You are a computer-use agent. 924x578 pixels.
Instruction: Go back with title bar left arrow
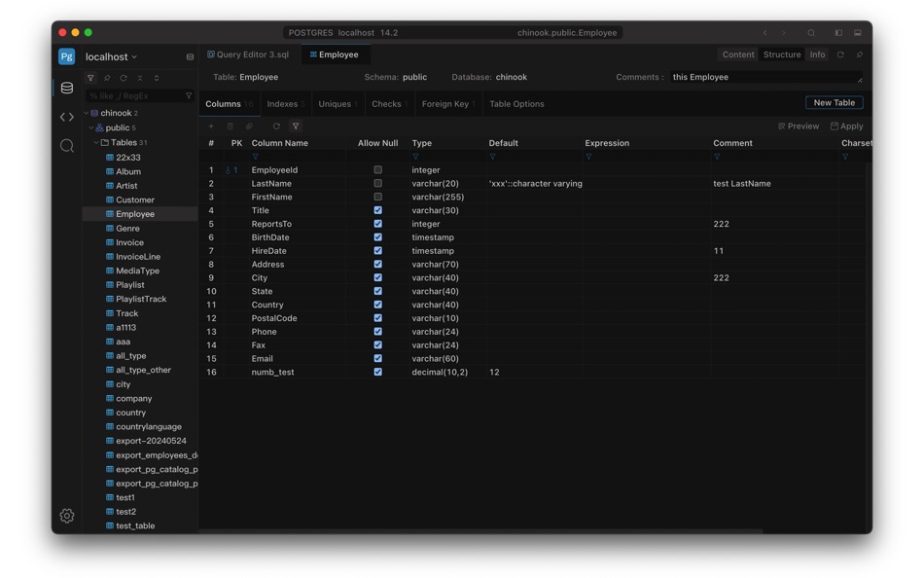point(764,33)
